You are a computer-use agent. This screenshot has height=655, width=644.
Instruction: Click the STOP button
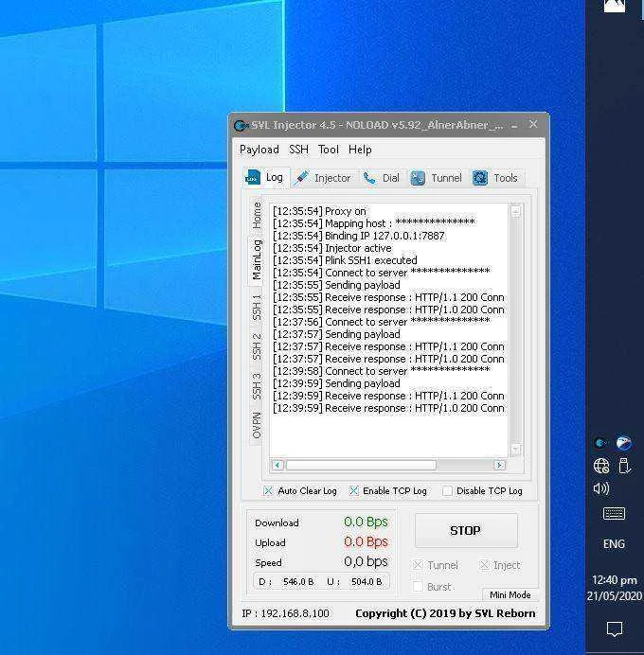point(466,530)
